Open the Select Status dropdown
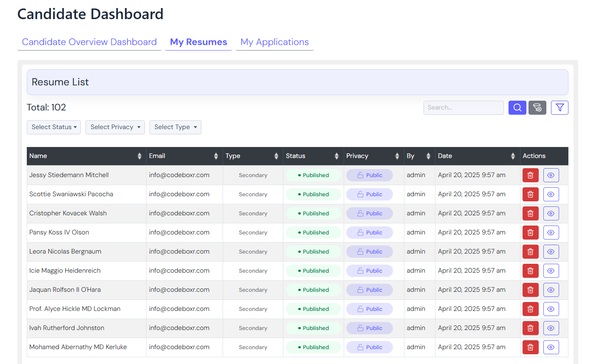Viewport: 602px width, 364px height. click(x=54, y=127)
